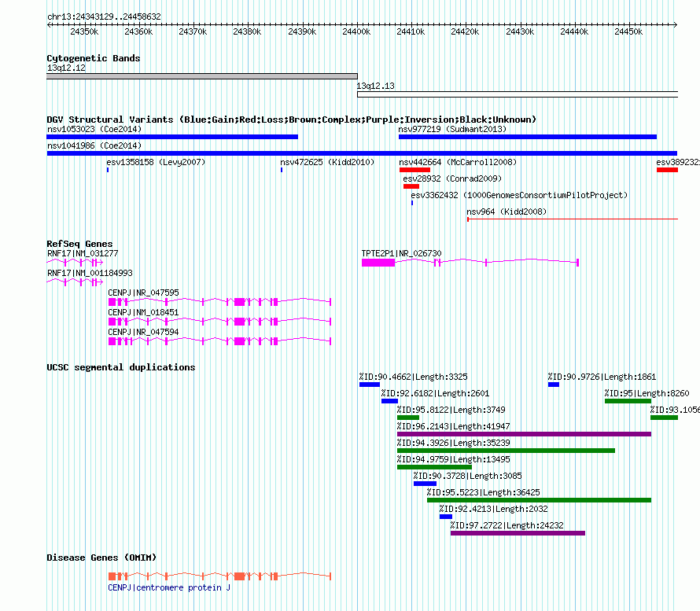Open the RNF17|NM_001184993 gene label
The image size is (700, 611).
(x=90, y=273)
